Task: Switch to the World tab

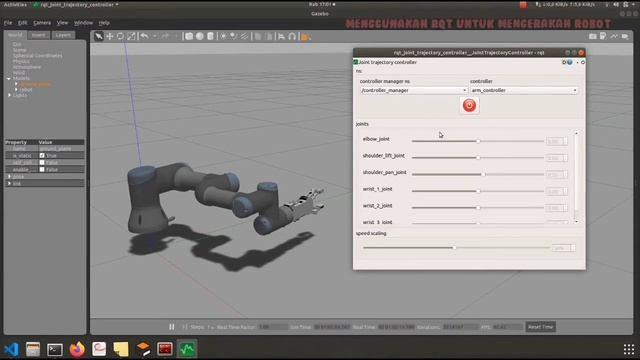Action: 15,35
